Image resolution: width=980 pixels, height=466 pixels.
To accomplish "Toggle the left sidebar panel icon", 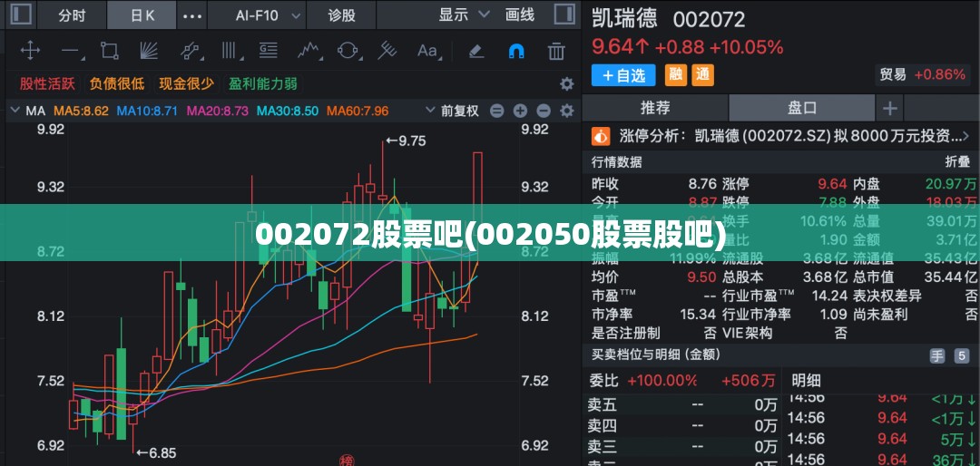I will click(x=21, y=15).
